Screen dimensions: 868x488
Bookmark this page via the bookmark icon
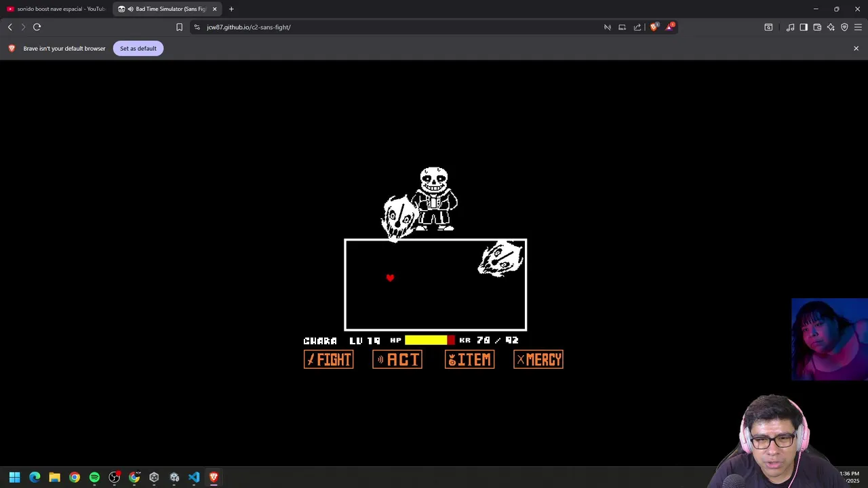(179, 27)
